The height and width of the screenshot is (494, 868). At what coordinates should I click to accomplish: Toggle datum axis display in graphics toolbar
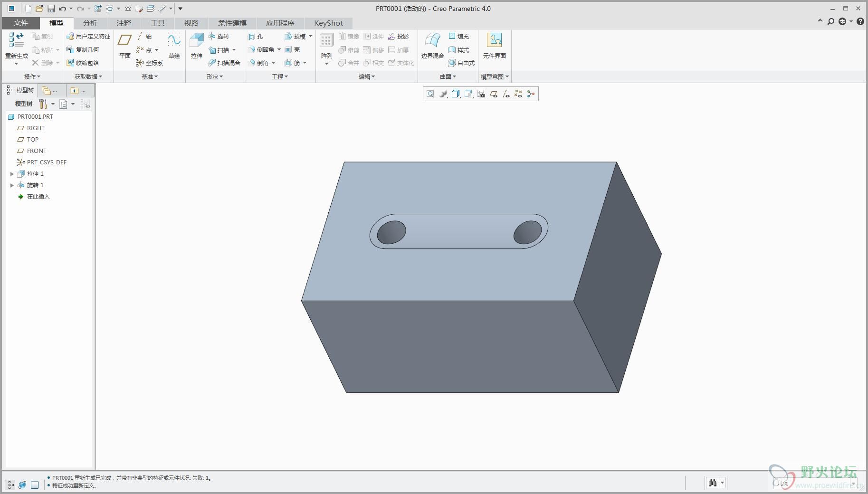(506, 94)
